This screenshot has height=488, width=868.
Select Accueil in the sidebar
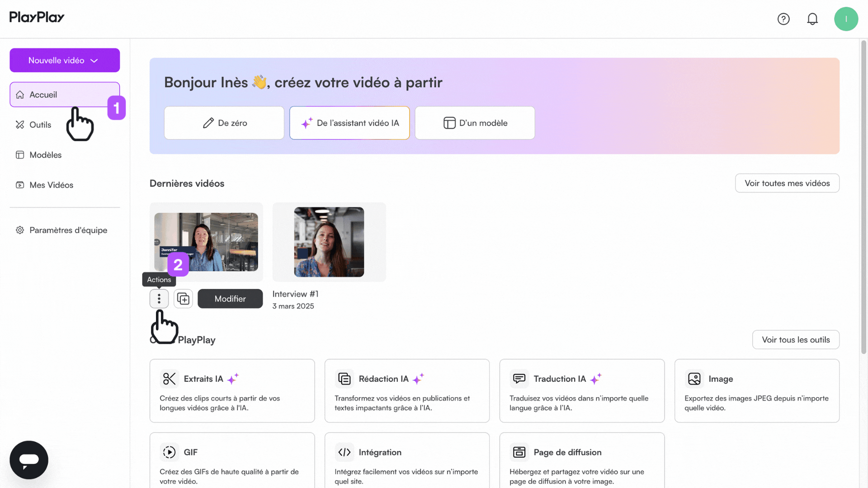pos(65,94)
